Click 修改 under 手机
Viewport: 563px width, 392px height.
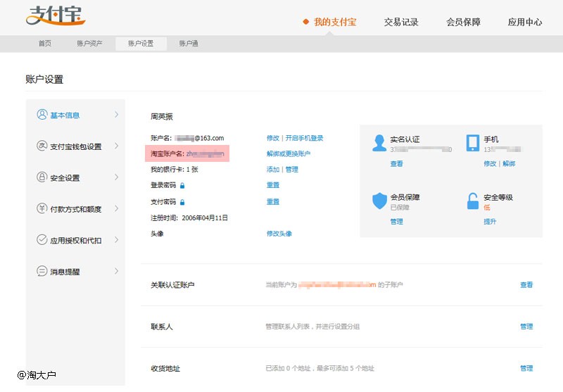(490, 164)
